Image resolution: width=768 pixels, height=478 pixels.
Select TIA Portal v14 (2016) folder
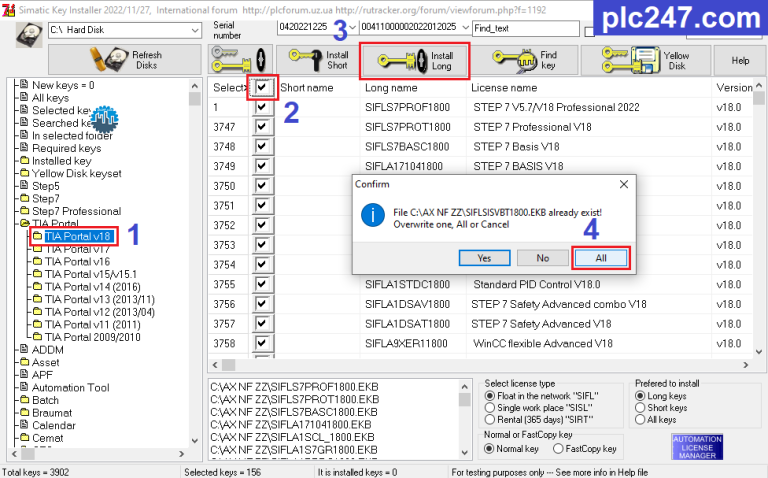[x=93, y=287]
